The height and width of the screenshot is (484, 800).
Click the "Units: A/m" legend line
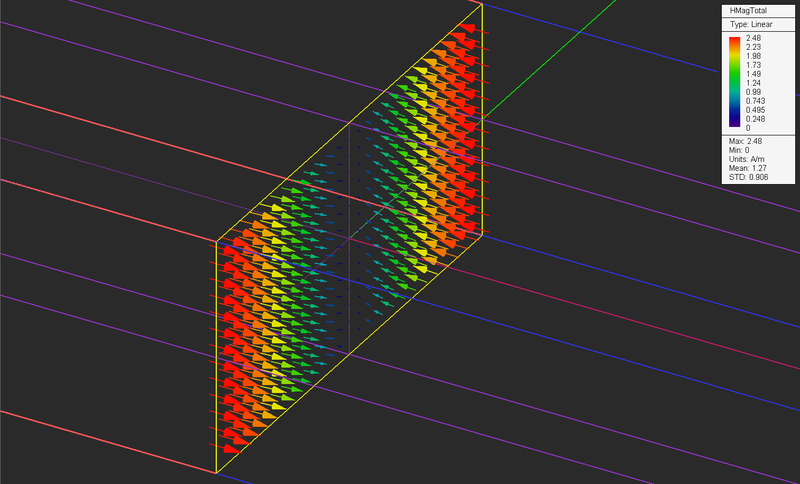[x=746, y=160]
